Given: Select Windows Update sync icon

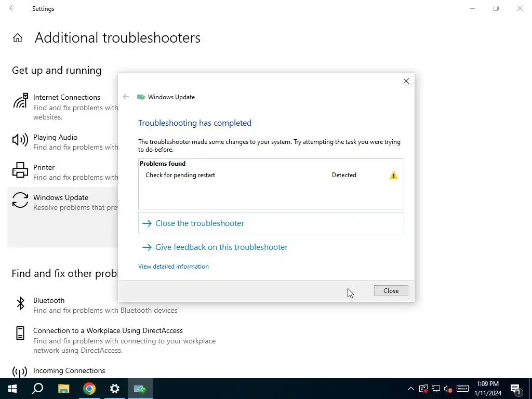Looking at the screenshot, I should point(20,200).
